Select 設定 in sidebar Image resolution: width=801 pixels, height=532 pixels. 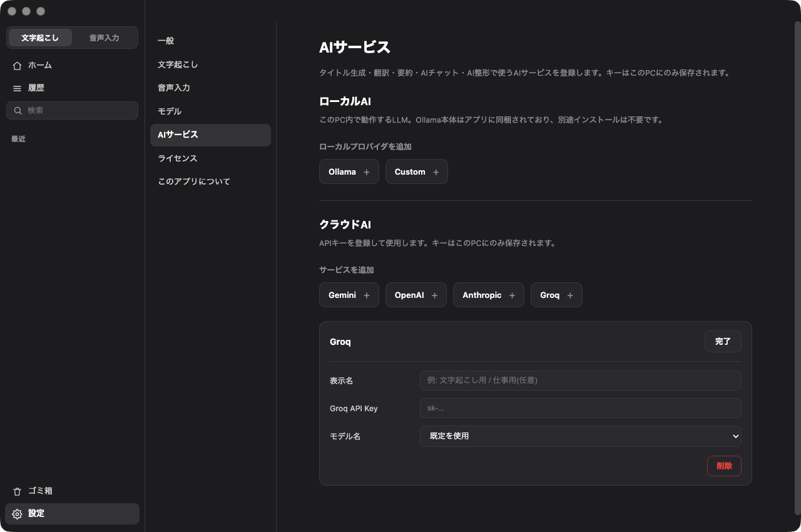pos(72,514)
